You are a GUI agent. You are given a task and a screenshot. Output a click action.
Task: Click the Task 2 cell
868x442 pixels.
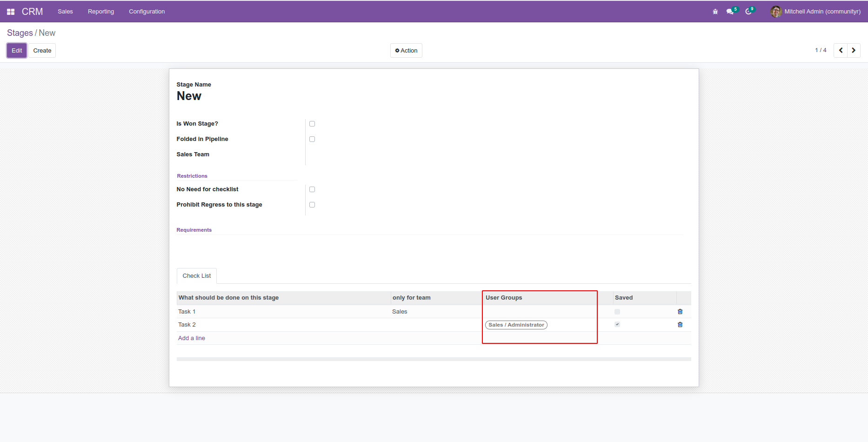(284, 325)
